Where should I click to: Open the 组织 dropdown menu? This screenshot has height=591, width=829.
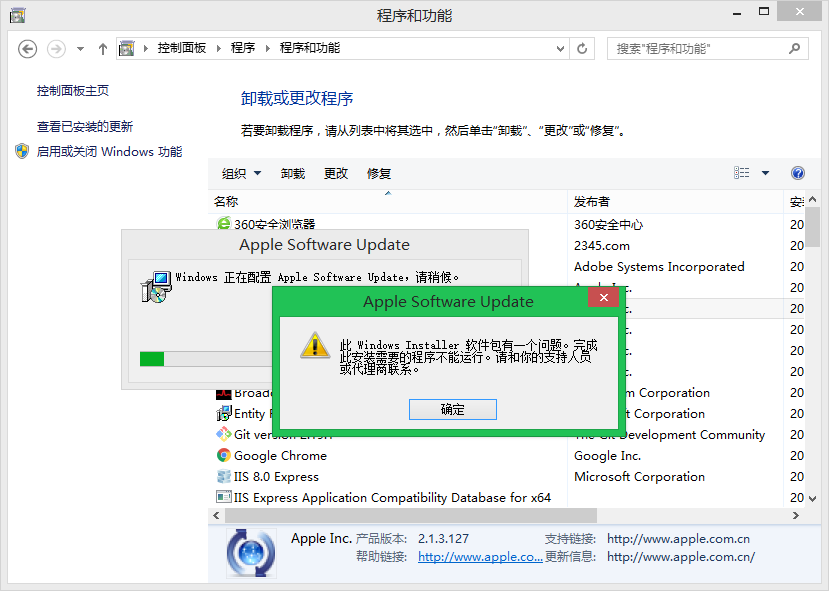tap(241, 173)
